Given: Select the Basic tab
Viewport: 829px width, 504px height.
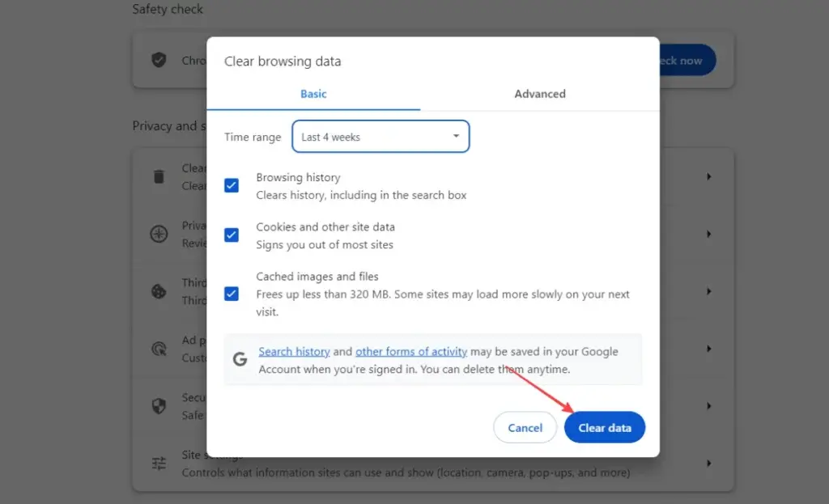Looking at the screenshot, I should tap(313, 94).
